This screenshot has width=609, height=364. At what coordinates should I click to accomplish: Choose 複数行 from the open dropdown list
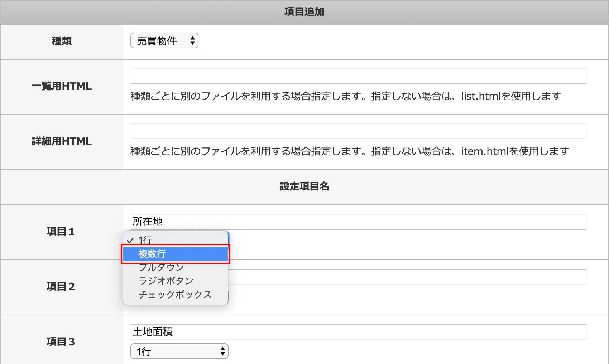(176, 254)
